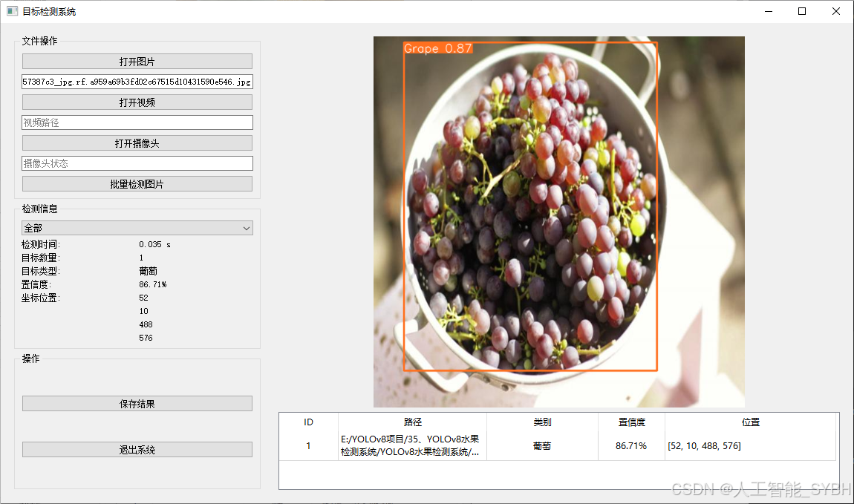Select the 86.71% table cell
Screen dimensions: 854x504
click(632, 446)
